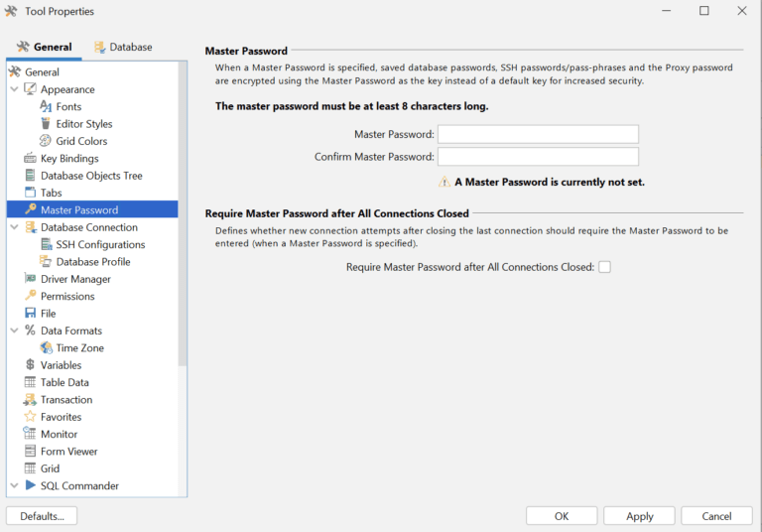
Task: Focus the Master Password input field
Action: (x=538, y=134)
